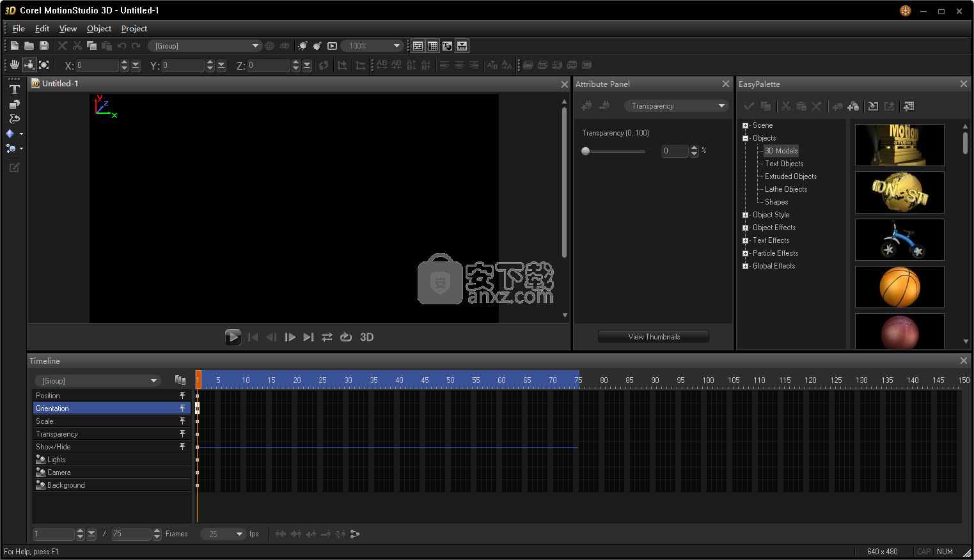Image resolution: width=974 pixels, height=560 pixels.
Task: Select the Background timeline track
Action: pos(112,485)
